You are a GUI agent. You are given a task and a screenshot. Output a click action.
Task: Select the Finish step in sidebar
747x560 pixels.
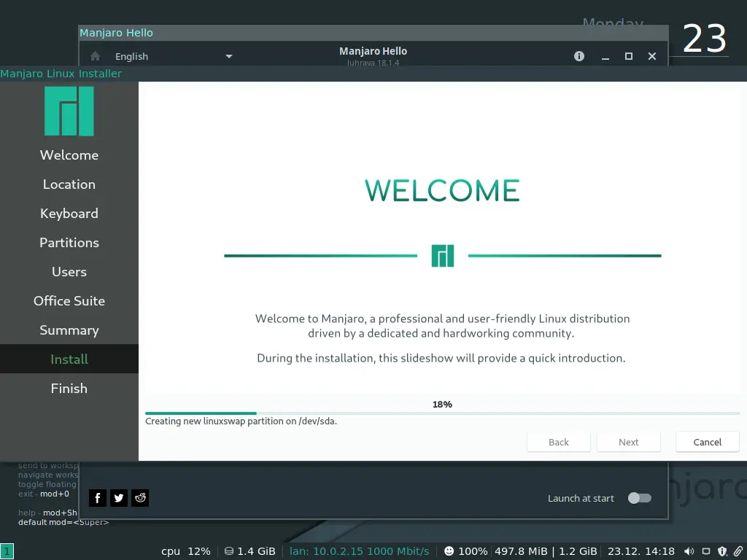pyautogui.click(x=69, y=388)
